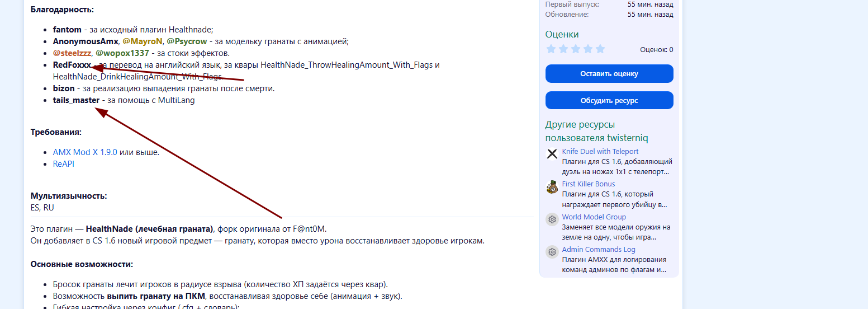This screenshot has height=309, width=868.
Task: Open the @steelzzz user mention
Action: click(x=72, y=53)
